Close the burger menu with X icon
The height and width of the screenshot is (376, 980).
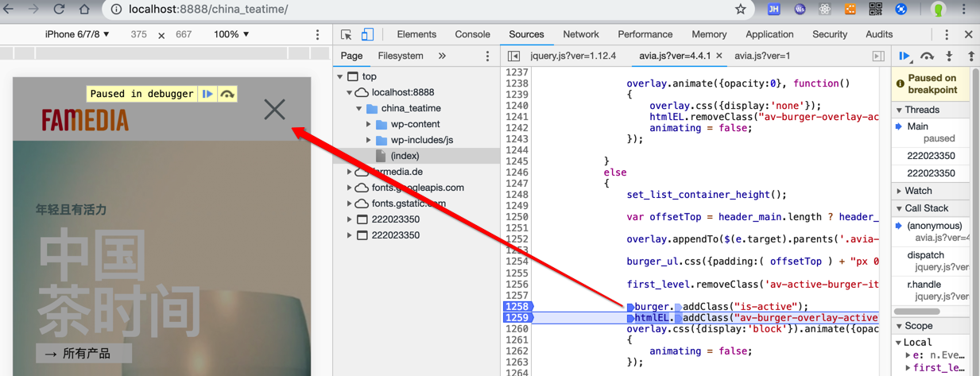[x=275, y=109]
